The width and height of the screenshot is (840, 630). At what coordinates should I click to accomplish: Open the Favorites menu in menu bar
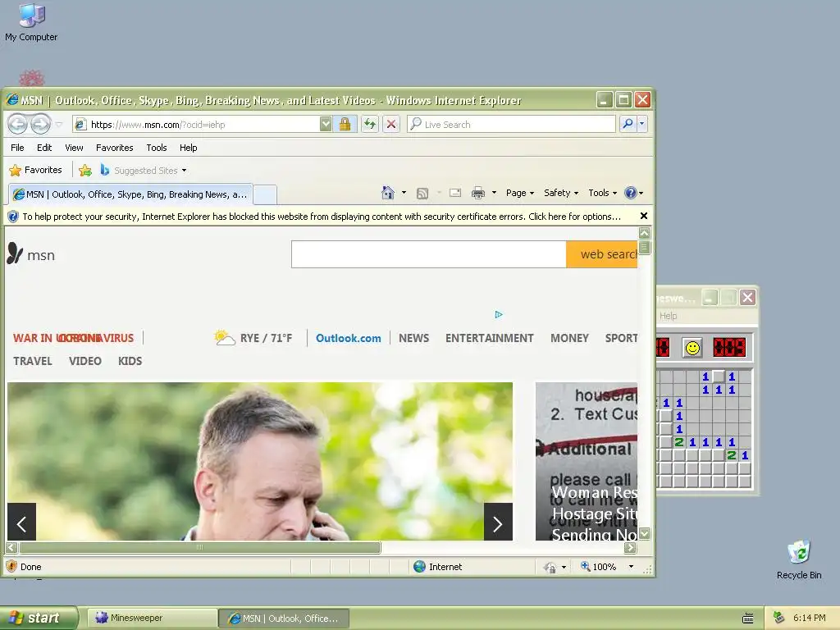pyautogui.click(x=115, y=148)
